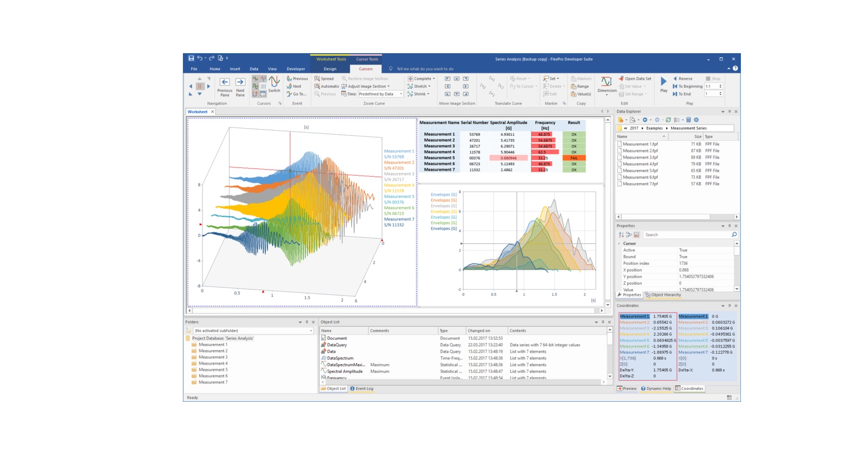The image size is (868, 457).
Task: Click the Switch cursors icon
Action: click(274, 84)
